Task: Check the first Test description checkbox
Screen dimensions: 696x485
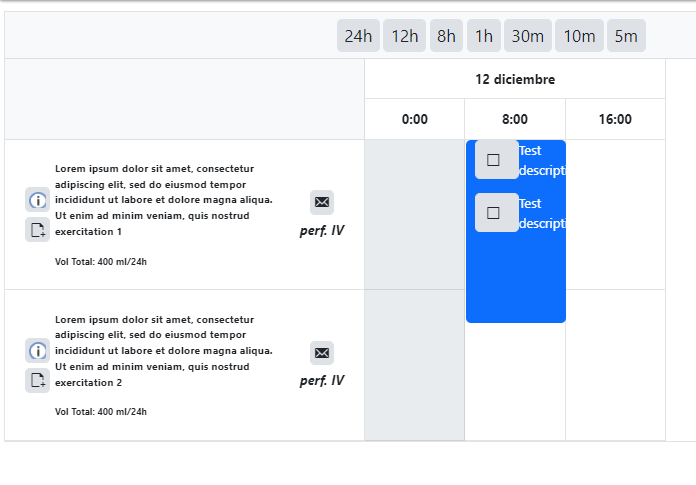Action: (493, 160)
